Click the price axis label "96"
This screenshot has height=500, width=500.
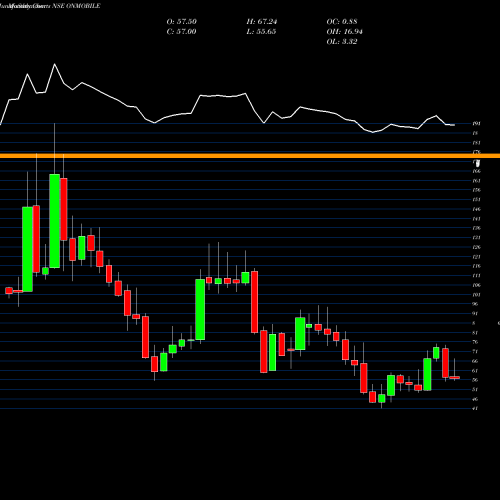click(475, 304)
